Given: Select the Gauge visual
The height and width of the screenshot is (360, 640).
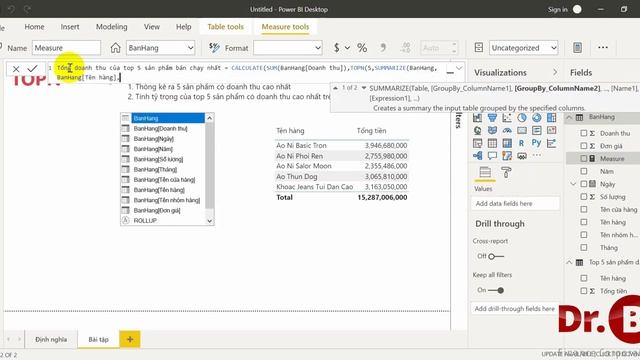Looking at the screenshot, I should [507, 131].
